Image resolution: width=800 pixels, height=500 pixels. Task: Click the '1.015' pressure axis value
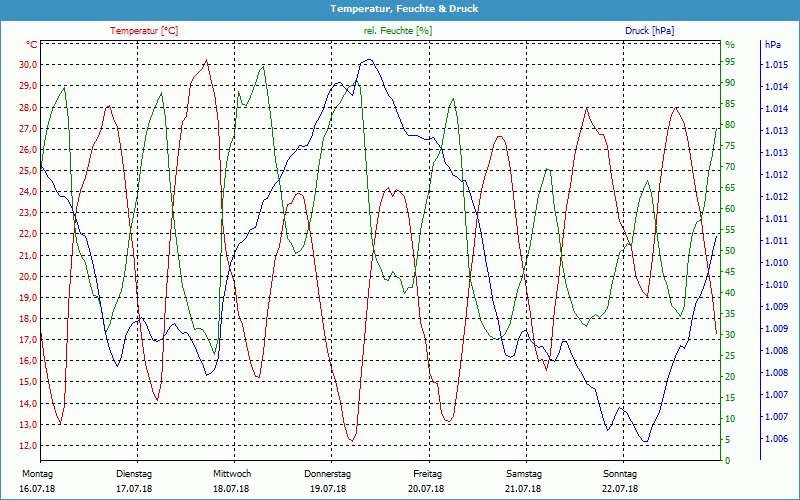[x=776, y=65]
